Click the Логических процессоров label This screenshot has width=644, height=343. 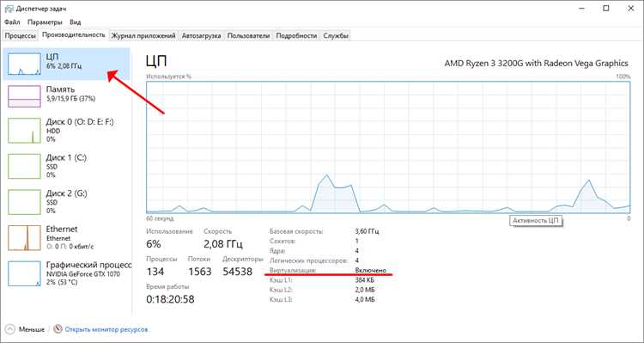pyautogui.click(x=308, y=260)
